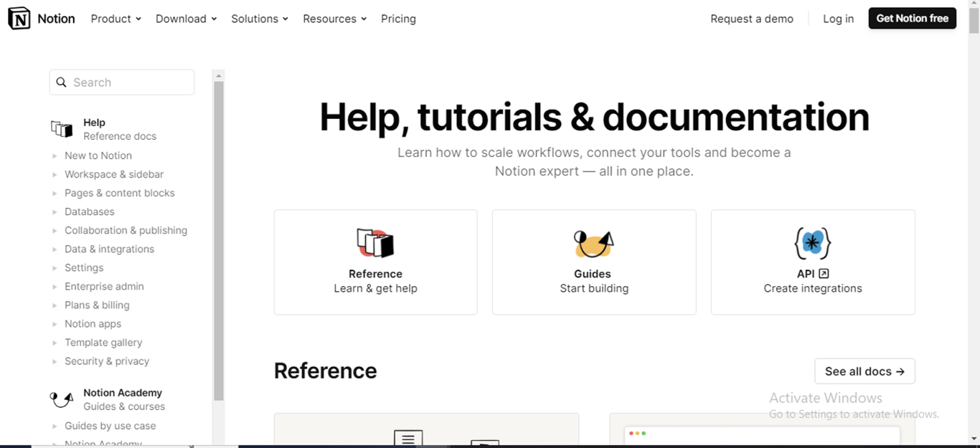Click the Notion Academy icon in sidebar

62,399
